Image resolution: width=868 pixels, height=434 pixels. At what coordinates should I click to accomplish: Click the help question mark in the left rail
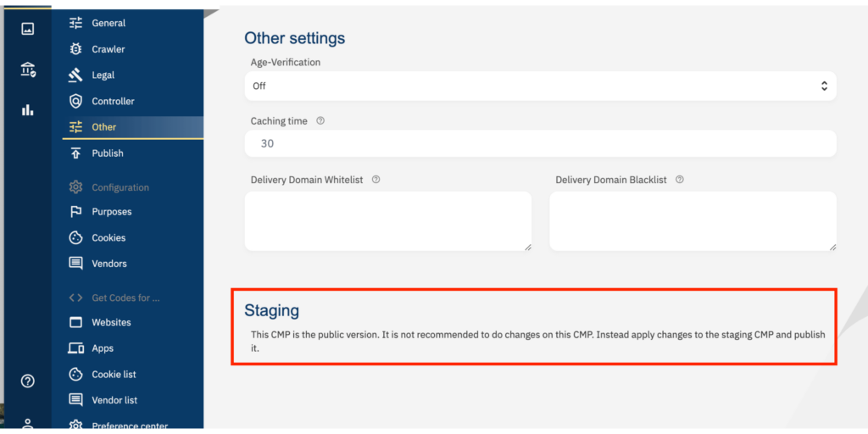click(28, 381)
